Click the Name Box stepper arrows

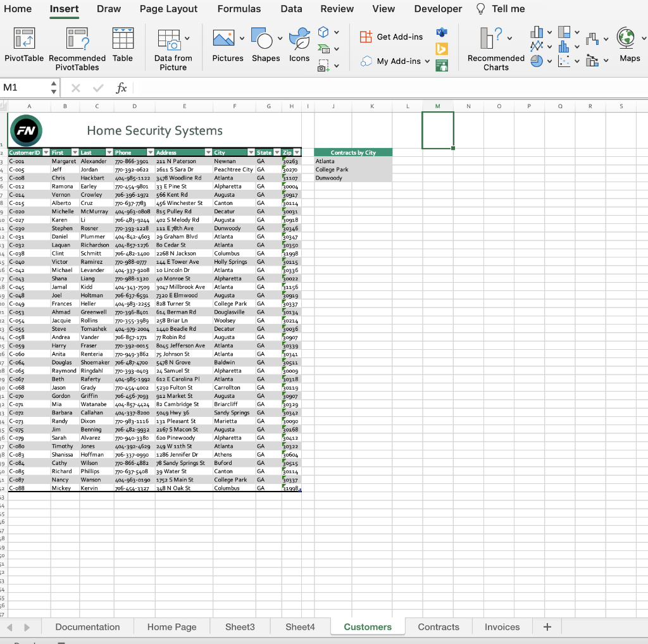54,87
